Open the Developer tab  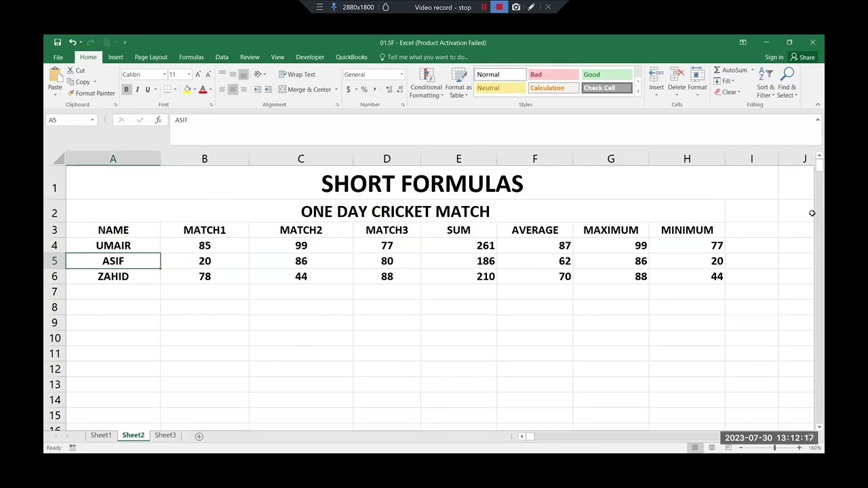pyautogui.click(x=310, y=57)
